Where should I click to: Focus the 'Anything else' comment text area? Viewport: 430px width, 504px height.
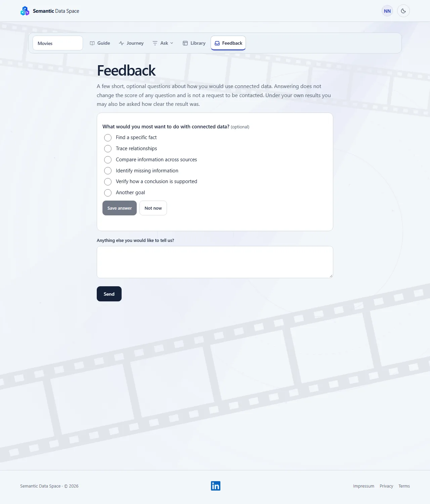coord(215,262)
